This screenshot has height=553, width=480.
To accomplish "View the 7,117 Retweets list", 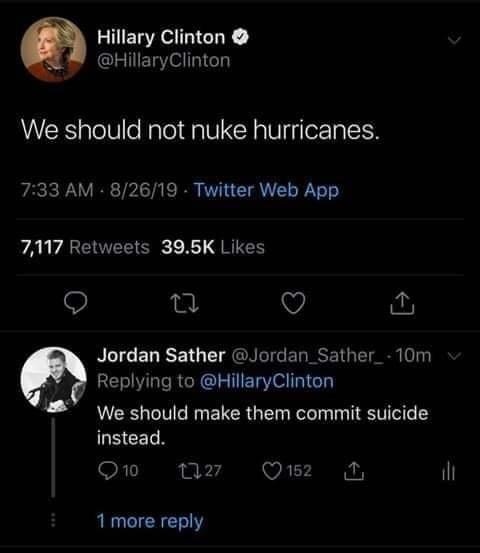I will coord(85,247).
